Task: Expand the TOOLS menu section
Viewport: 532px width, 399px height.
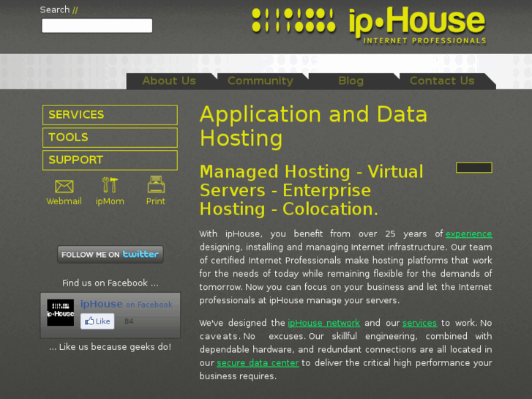Action: (110, 137)
